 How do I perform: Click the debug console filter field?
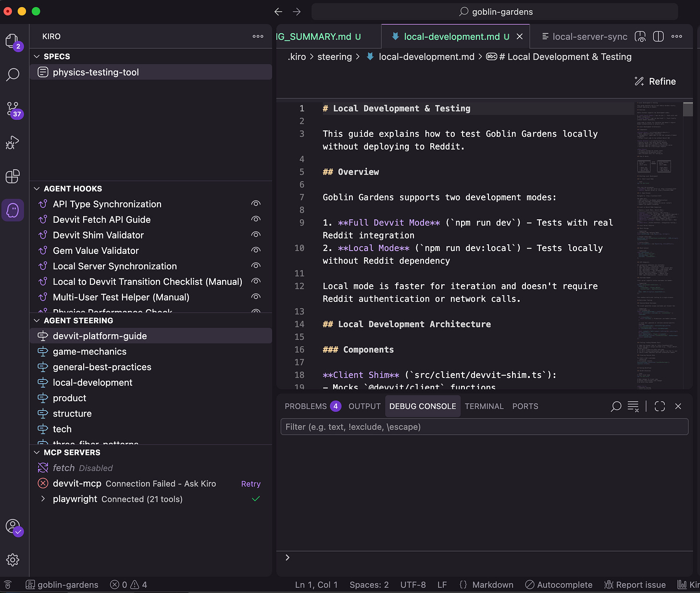tap(484, 427)
